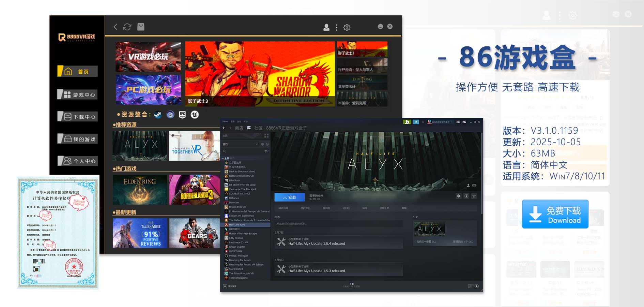Image resolution: width=644 pixels, height=307 pixels.
Task: Click the Steam platform icon
Action: [158, 115]
